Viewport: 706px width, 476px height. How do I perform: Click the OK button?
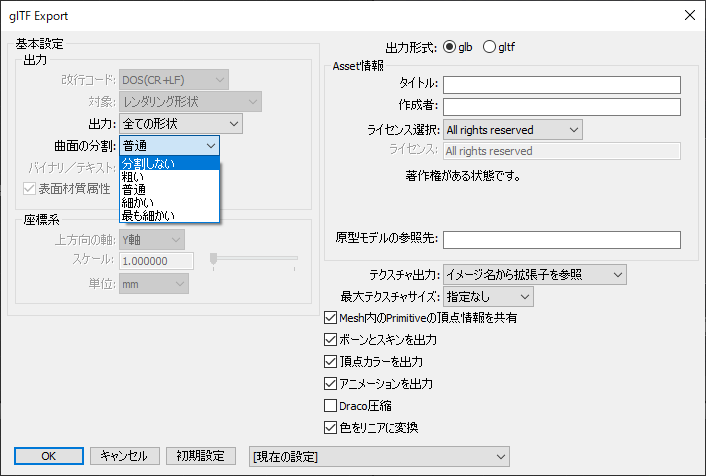click(x=49, y=456)
